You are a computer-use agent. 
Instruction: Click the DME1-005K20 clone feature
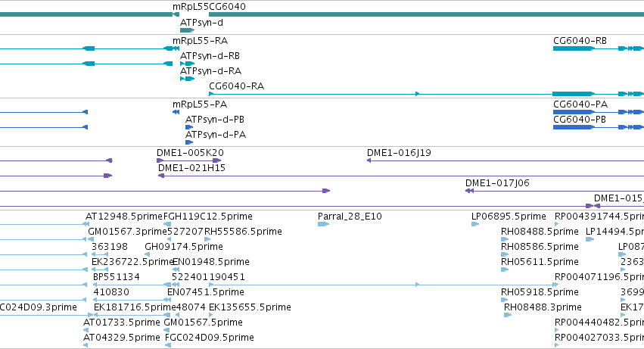(189, 160)
